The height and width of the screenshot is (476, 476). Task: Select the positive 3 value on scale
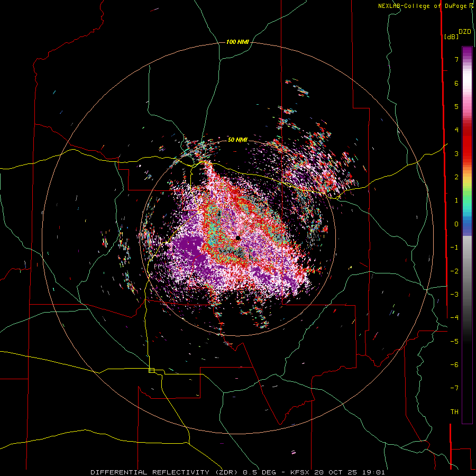click(x=456, y=153)
